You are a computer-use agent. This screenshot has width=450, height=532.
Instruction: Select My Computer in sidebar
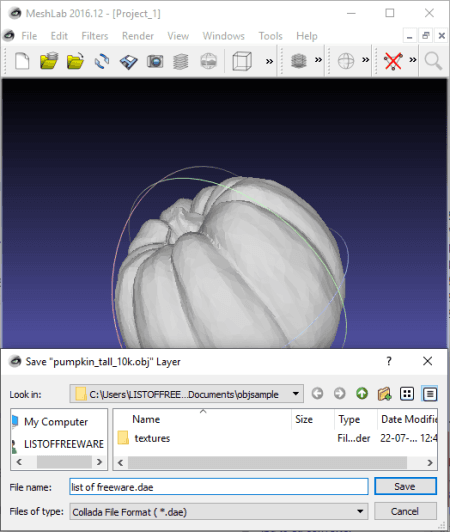point(56,422)
